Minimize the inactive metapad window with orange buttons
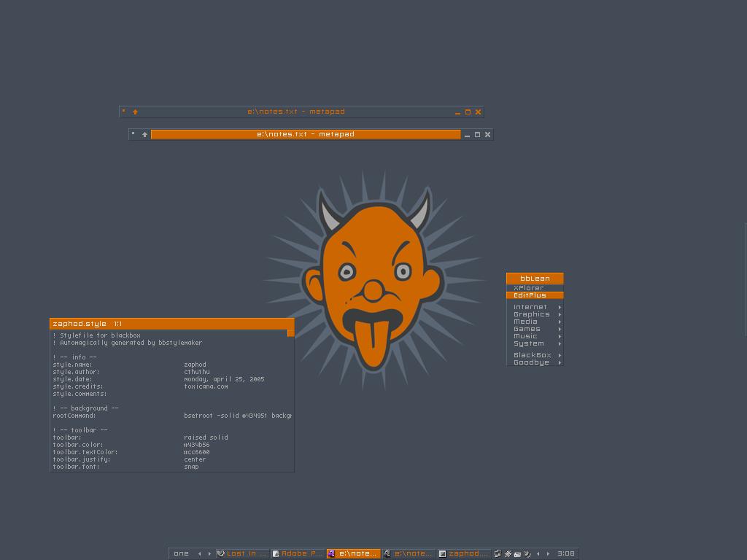Viewport: 747px width, 560px height. [x=458, y=112]
